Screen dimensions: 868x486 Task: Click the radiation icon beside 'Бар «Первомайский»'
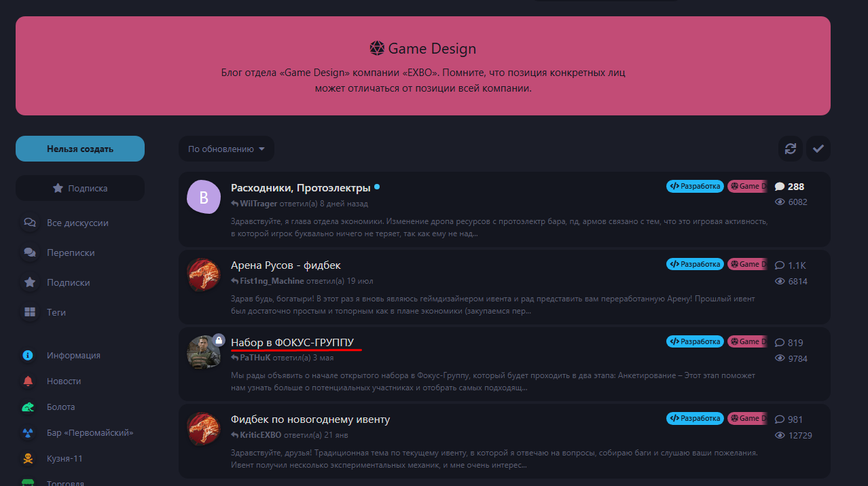pyautogui.click(x=28, y=432)
